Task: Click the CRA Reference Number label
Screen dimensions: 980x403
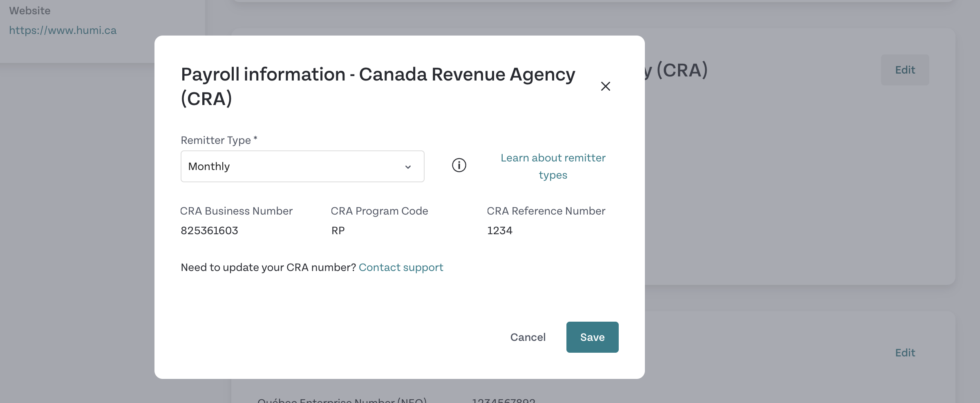Action: (546, 211)
